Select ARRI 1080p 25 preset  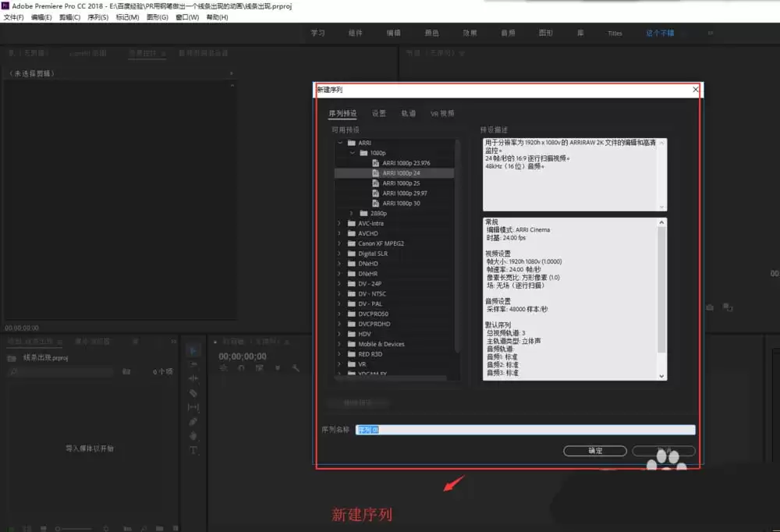pyautogui.click(x=395, y=183)
